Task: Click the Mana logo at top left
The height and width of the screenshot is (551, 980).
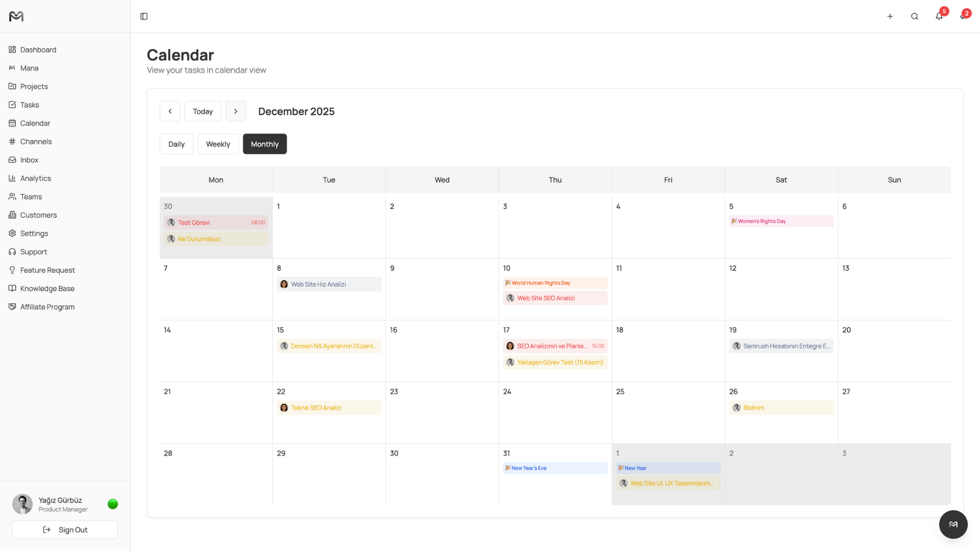Action: [16, 16]
